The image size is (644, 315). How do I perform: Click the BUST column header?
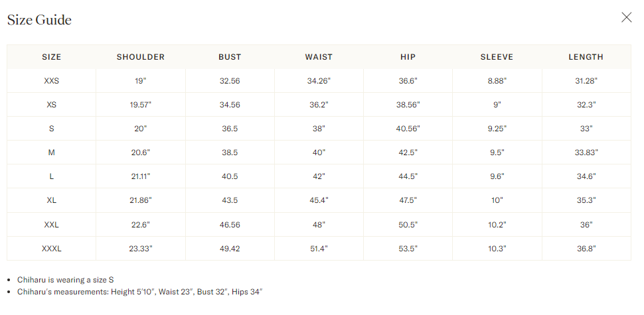pos(230,57)
